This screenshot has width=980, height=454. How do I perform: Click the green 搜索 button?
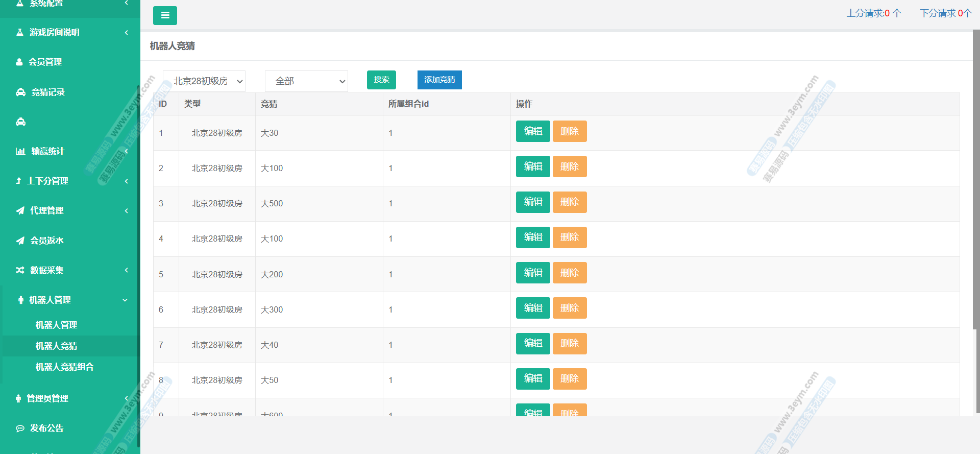pyautogui.click(x=381, y=80)
